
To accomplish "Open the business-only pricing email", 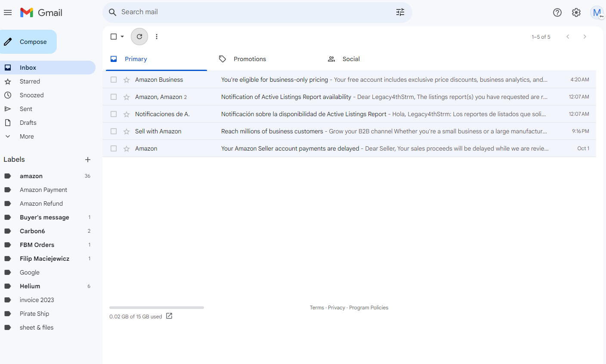I will click(x=349, y=80).
